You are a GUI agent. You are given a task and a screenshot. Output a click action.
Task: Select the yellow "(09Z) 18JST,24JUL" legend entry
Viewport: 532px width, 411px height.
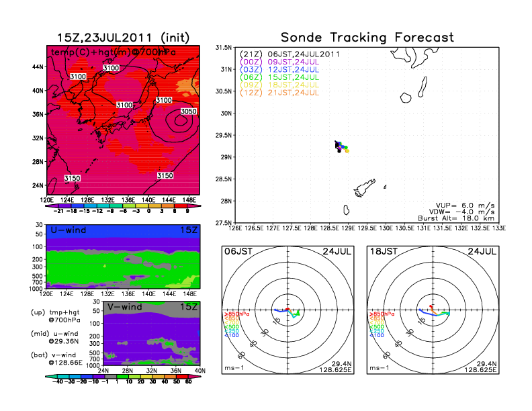click(x=279, y=85)
